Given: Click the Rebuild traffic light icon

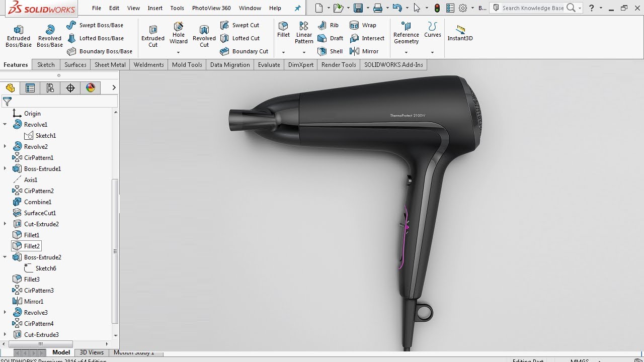Looking at the screenshot, I should [437, 8].
